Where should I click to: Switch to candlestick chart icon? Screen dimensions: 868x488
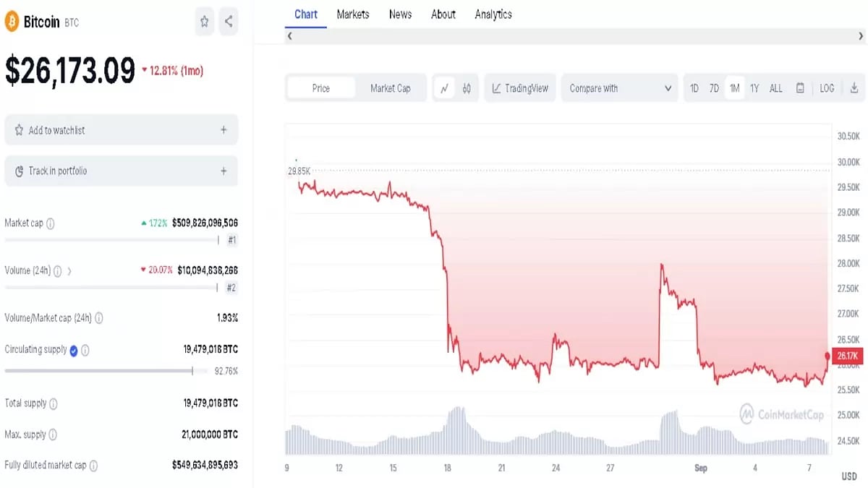[x=467, y=88]
